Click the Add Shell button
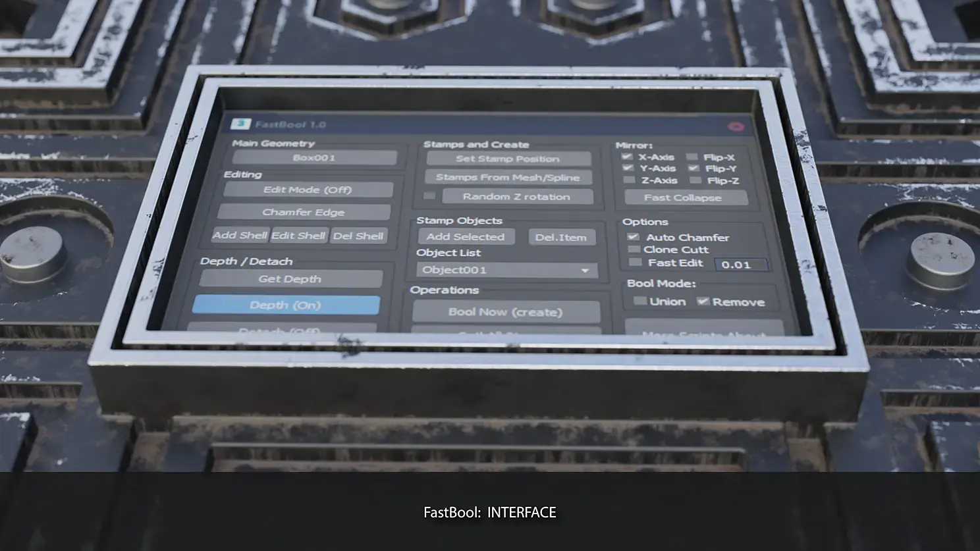The image size is (980, 551). click(x=240, y=235)
